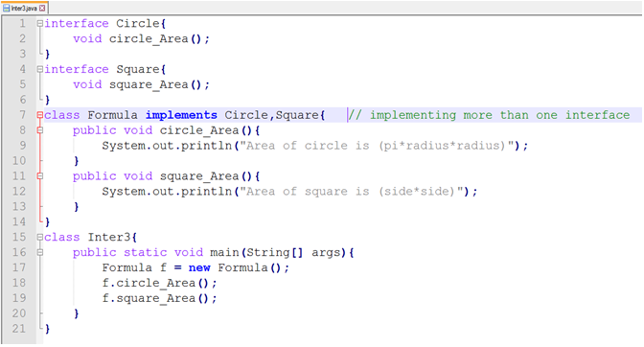This screenshot has height=347, width=644.
Task: Click 'public void square_Area(){' on line 11
Action: (167, 176)
